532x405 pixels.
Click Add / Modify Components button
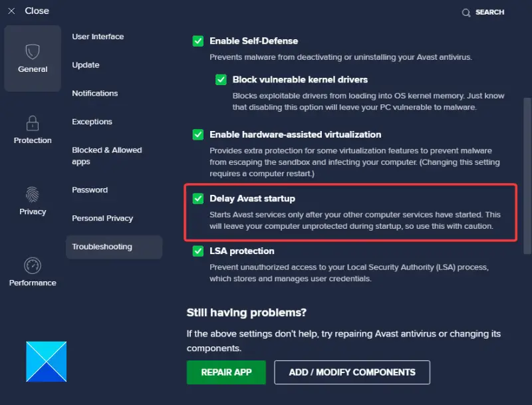[352, 372]
